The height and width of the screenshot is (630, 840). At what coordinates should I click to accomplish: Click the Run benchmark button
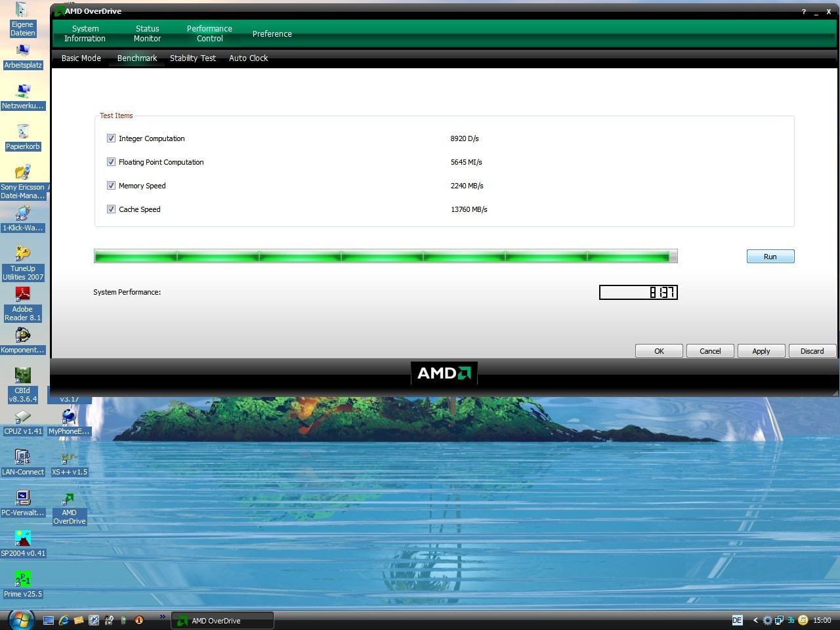click(770, 257)
